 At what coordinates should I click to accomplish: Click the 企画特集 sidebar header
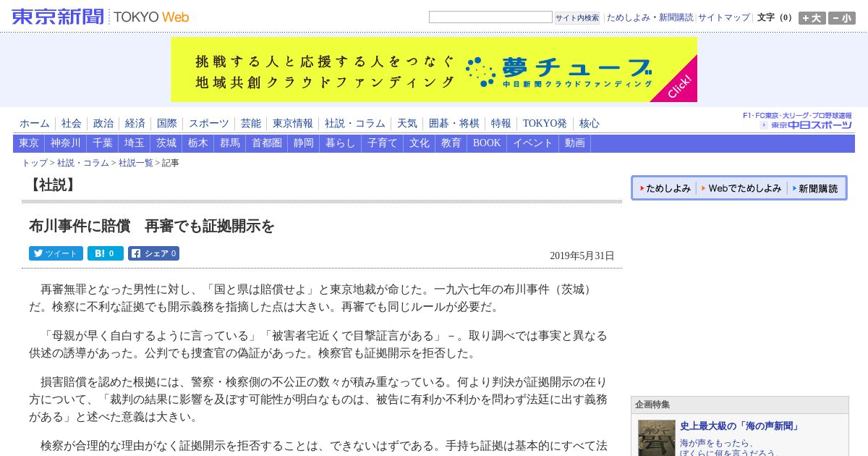739,405
